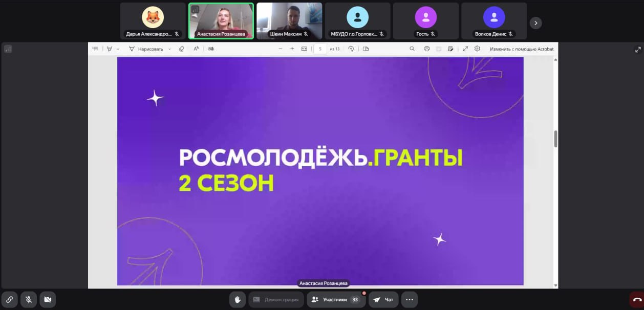Click Изменить с помощью Acrobat
The height and width of the screenshot is (310, 644).
[x=522, y=49]
